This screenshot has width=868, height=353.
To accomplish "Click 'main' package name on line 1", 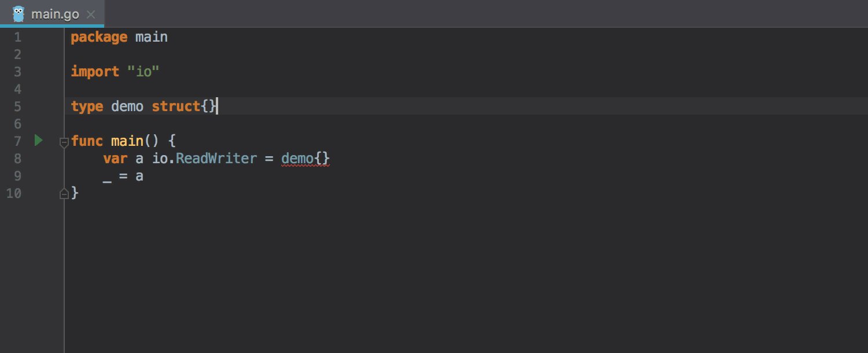I will pos(152,37).
